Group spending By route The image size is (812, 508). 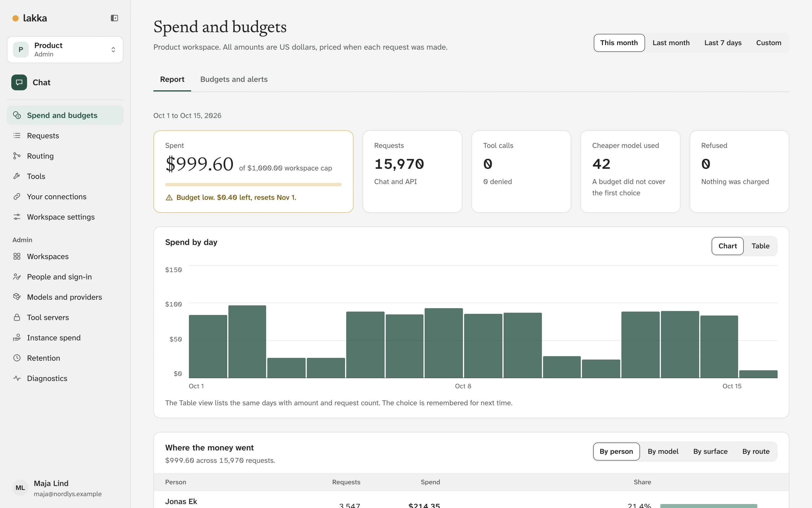(x=756, y=452)
